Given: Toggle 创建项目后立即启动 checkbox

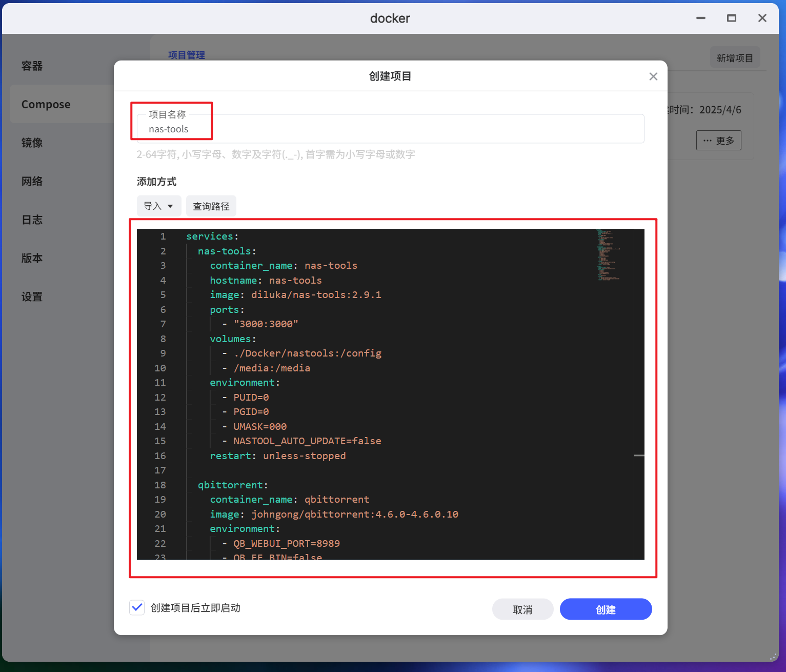Looking at the screenshot, I should click(137, 608).
